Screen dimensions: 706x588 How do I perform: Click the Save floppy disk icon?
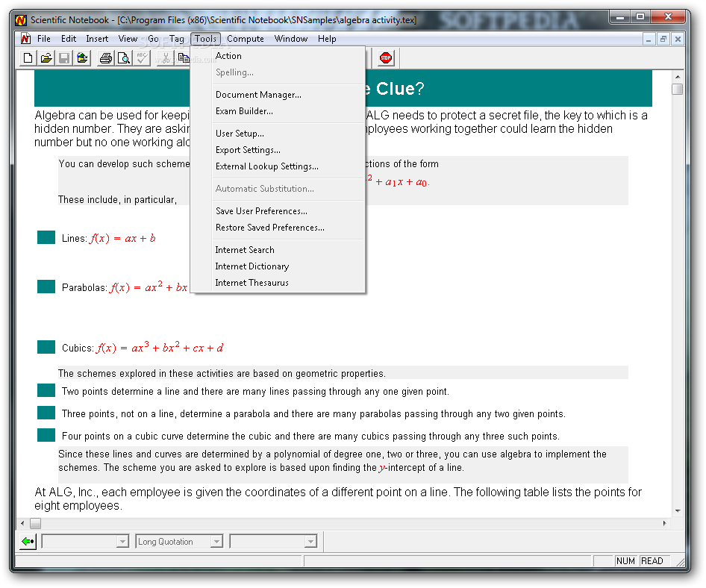(64, 58)
